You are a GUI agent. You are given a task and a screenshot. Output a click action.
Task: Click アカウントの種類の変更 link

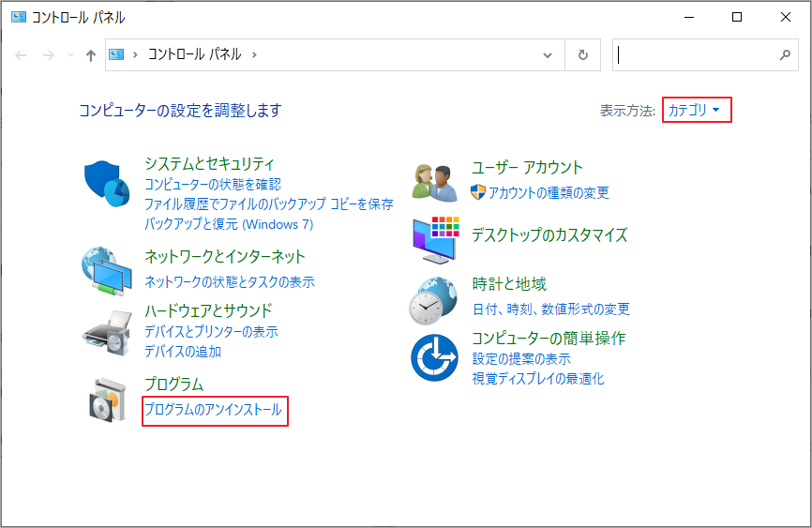(x=549, y=193)
